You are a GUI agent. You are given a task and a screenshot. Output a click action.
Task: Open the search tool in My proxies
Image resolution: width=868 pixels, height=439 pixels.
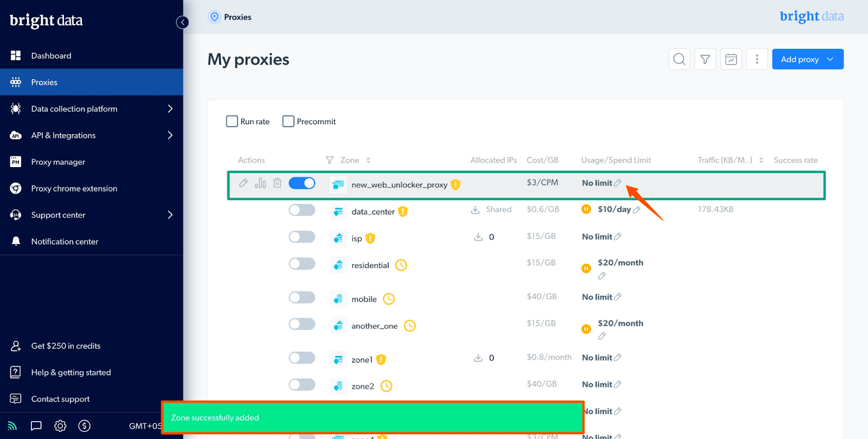click(x=679, y=59)
